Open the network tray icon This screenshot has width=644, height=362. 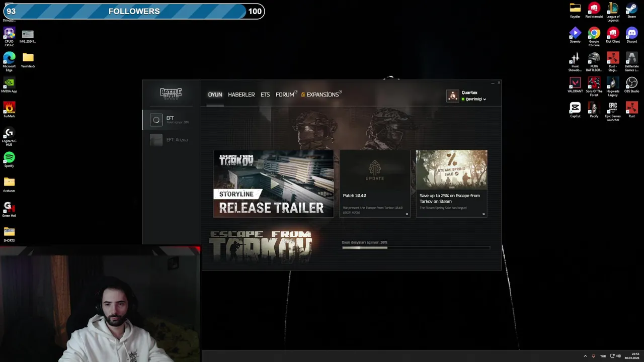click(x=612, y=356)
